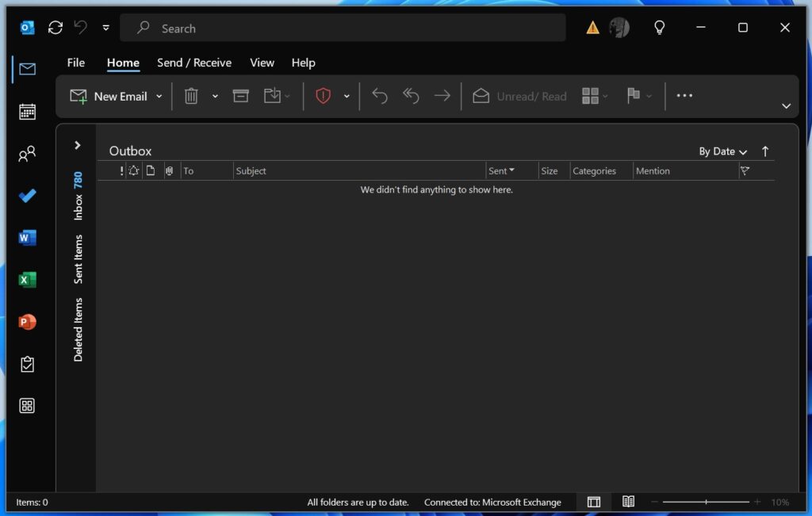Adjust the zoom slider in status bar
This screenshot has height=516, width=812.
click(x=706, y=502)
